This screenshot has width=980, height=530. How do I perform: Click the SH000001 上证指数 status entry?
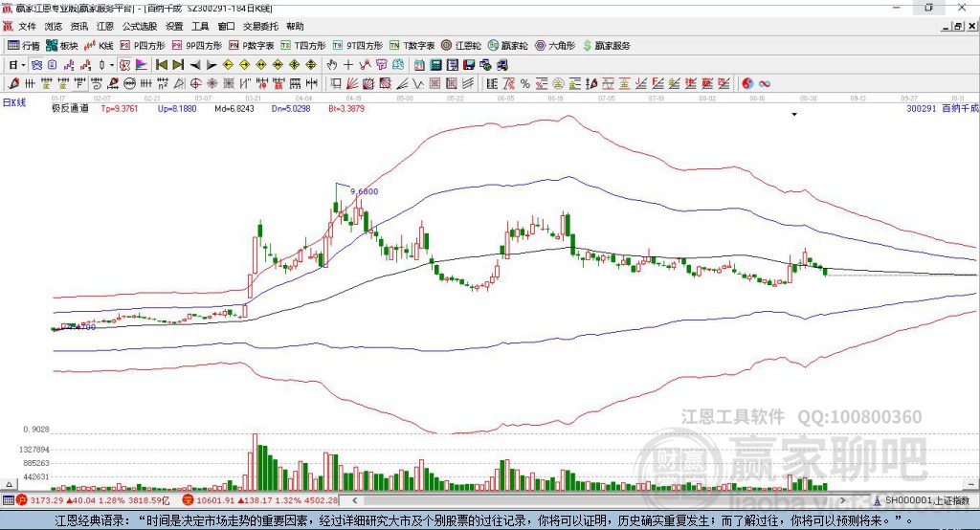tap(927, 500)
